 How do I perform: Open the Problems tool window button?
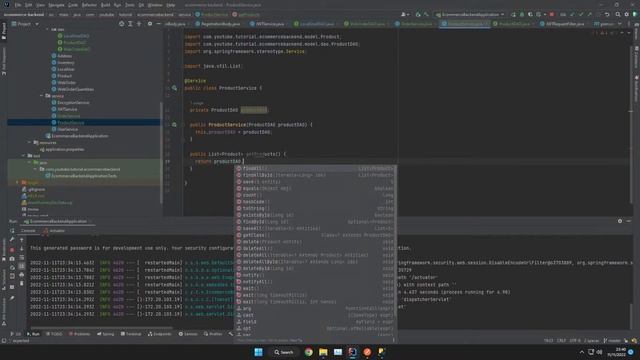pos(79,334)
